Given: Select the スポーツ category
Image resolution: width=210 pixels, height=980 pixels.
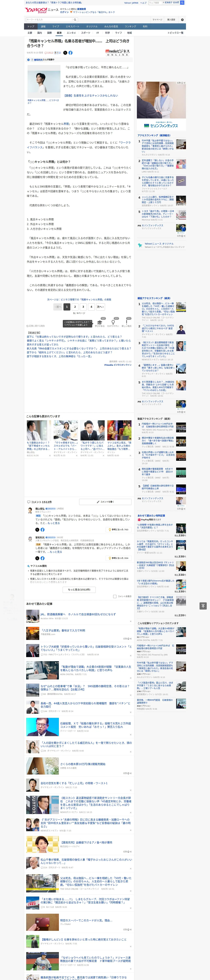Looking at the screenshot, I should [86, 33].
